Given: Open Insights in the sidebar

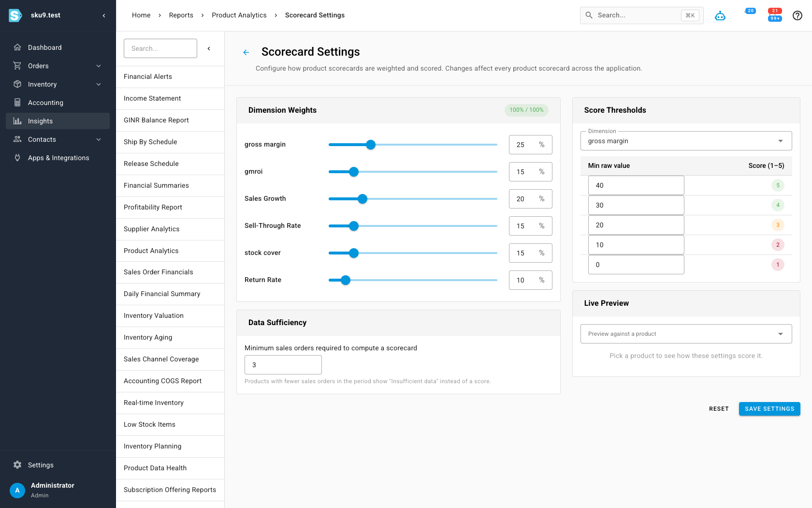Looking at the screenshot, I should pos(58,121).
